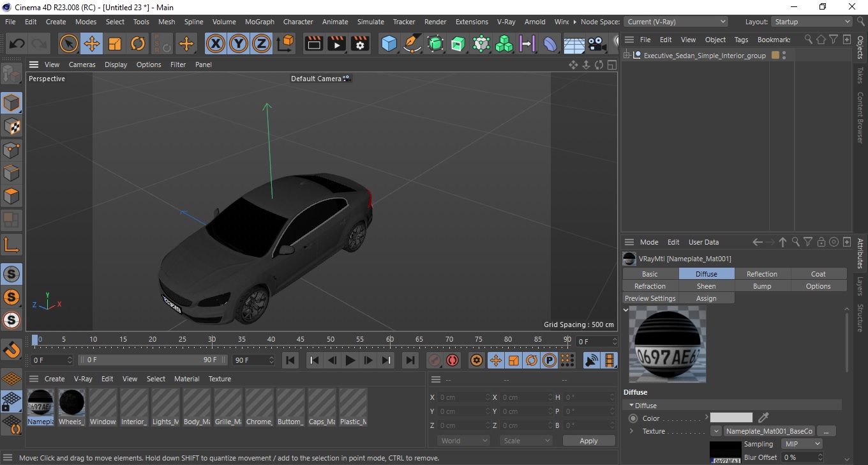Go to the start of animation
Image resolution: width=868 pixels, height=465 pixels.
pyautogui.click(x=290, y=360)
